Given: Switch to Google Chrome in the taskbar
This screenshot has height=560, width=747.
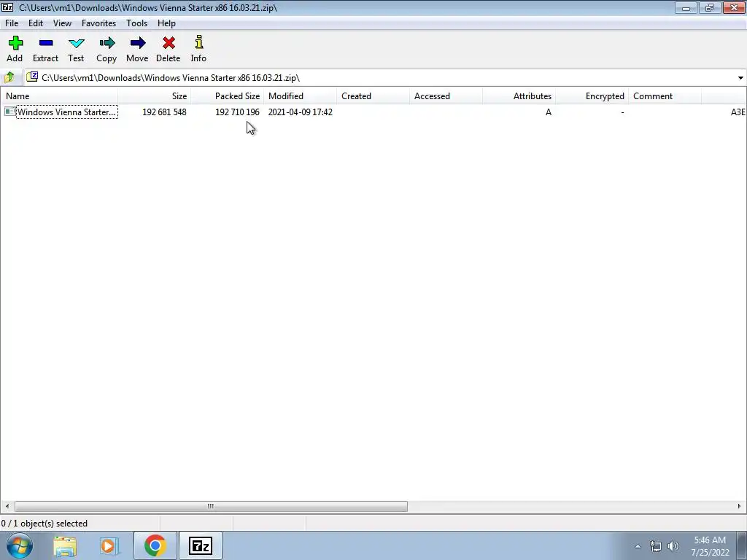Looking at the screenshot, I should tap(155, 545).
